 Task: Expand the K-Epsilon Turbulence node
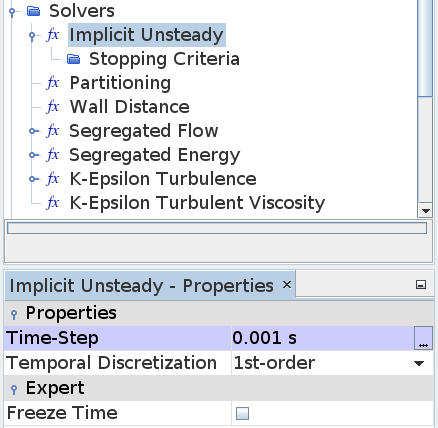[32, 179]
